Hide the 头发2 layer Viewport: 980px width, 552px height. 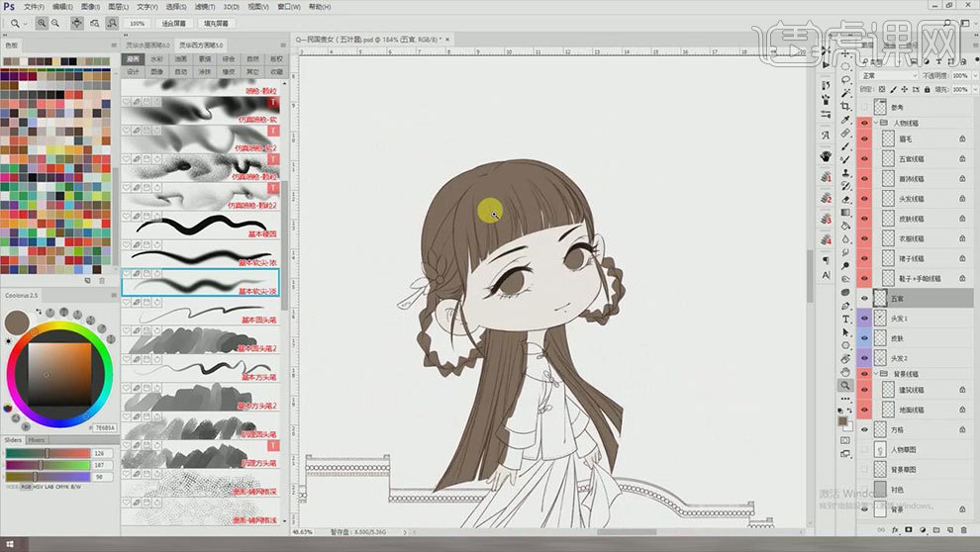click(x=865, y=358)
